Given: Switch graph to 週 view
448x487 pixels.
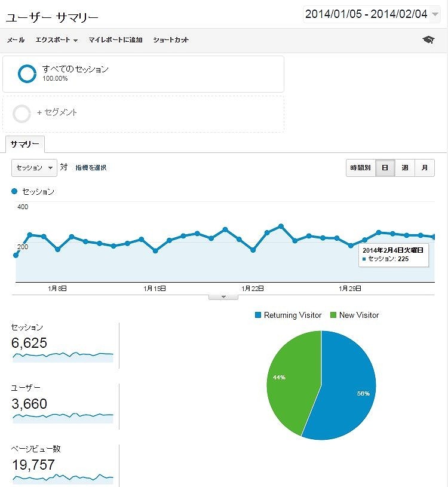Looking at the screenshot, I should tap(405, 168).
